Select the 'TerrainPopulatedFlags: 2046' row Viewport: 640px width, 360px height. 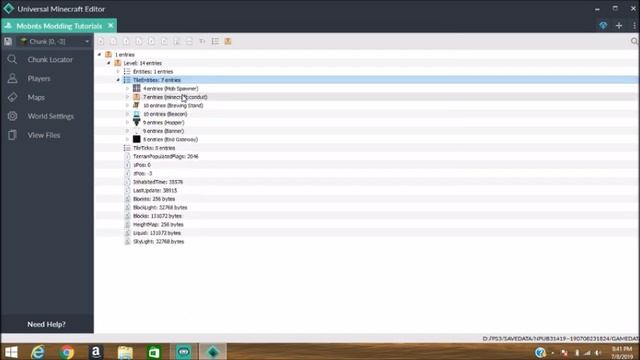click(x=166, y=156)
